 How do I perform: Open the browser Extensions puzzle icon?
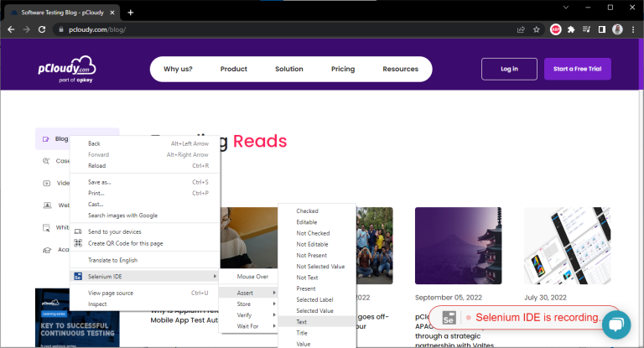pyautogui.click(x=571, y=29)
